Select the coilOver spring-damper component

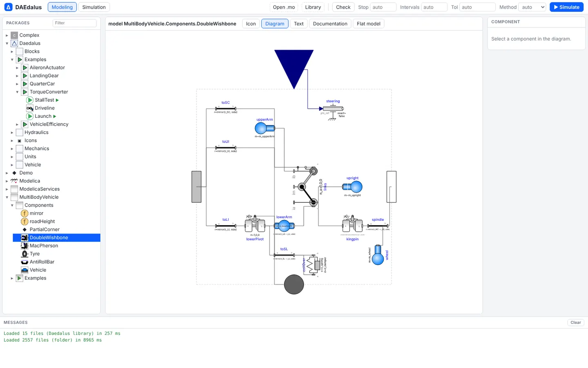coord(314,265)
